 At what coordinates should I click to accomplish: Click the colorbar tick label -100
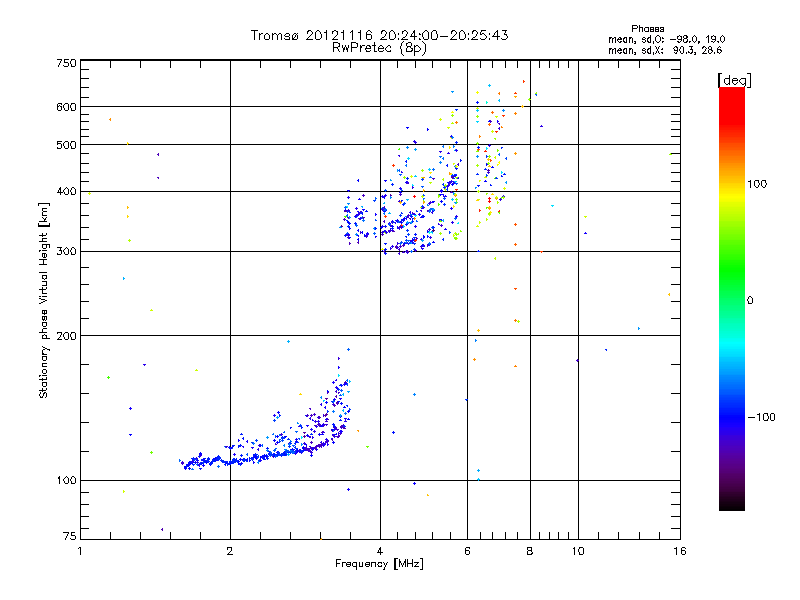[x=764, y=417]
